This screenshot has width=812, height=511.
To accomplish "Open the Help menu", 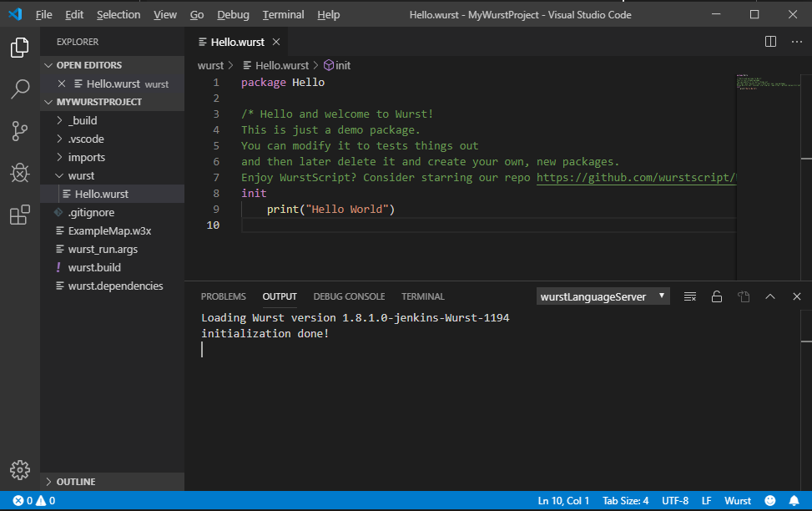I will [x=328, y=14].
